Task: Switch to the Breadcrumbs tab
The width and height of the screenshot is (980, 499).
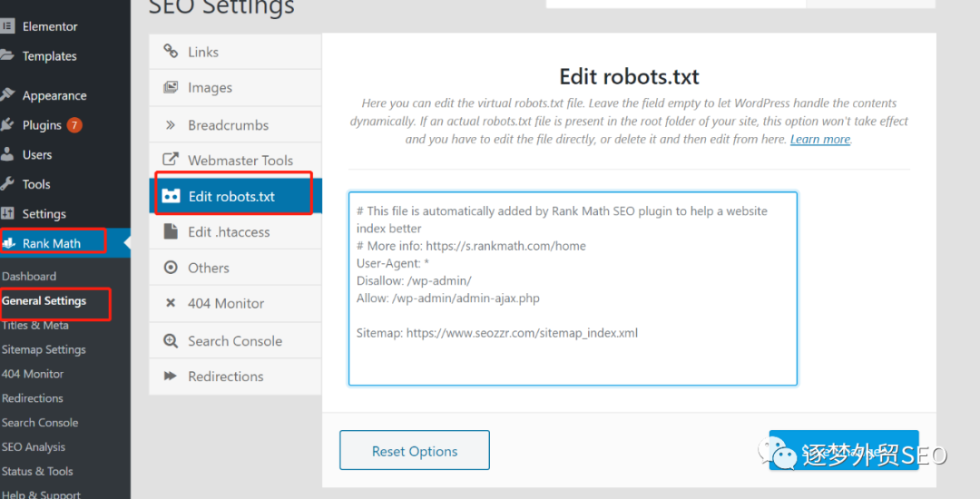Action: point(236,125)
